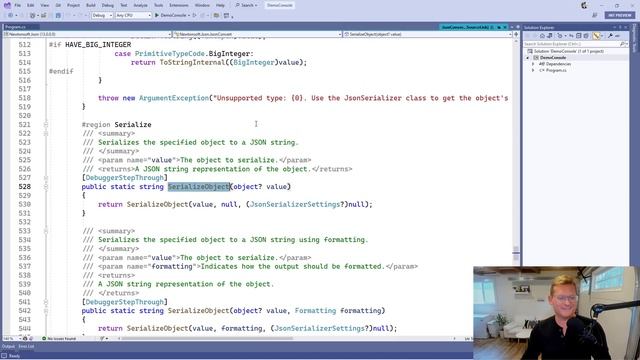Open the Error List tab at bottom
This screenshot has width=640, height=360.
(26, 347)
